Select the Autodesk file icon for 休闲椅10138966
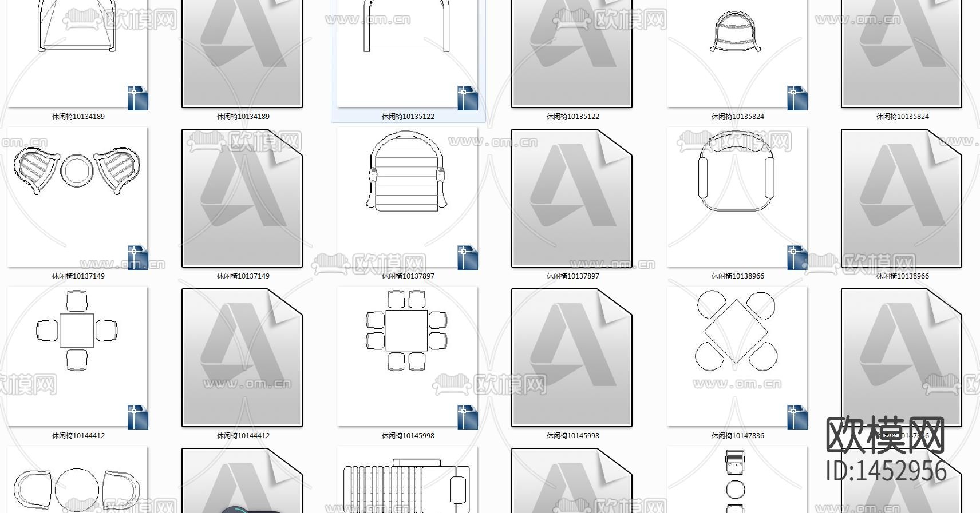This screenshot has height=513, width=980. click(902, 198)
